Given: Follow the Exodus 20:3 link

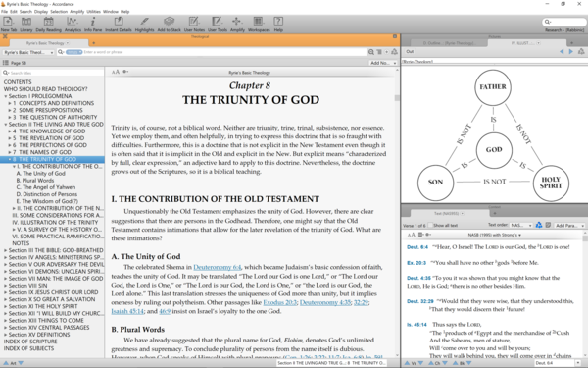Looking at the screenshot, I should [x=279, y=302].
